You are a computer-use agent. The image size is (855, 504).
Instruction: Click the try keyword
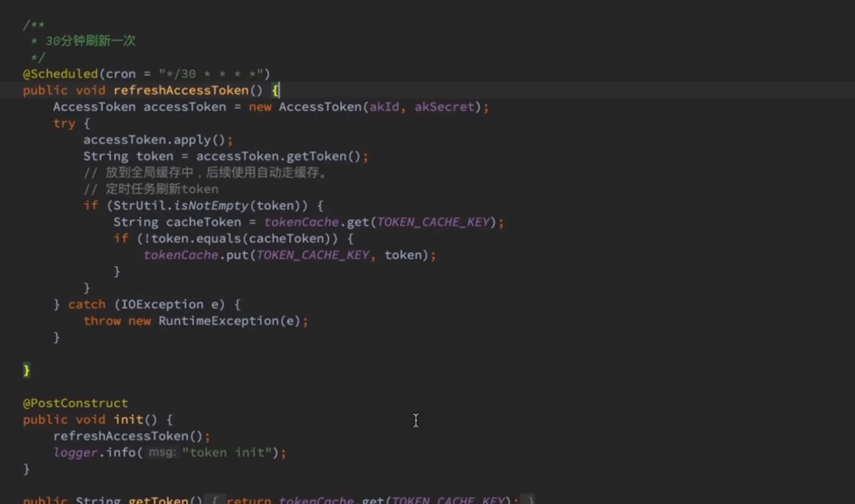[64, 123]
